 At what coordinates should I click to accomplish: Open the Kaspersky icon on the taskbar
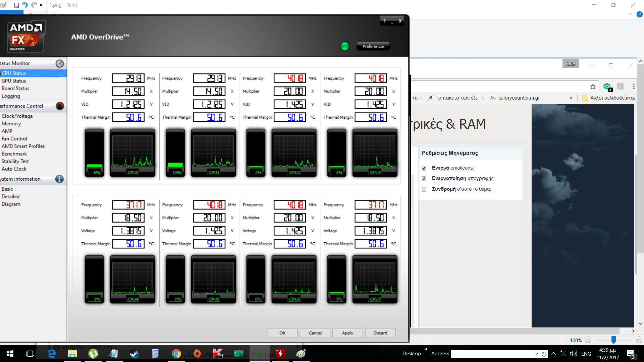[x=218, y=354]
